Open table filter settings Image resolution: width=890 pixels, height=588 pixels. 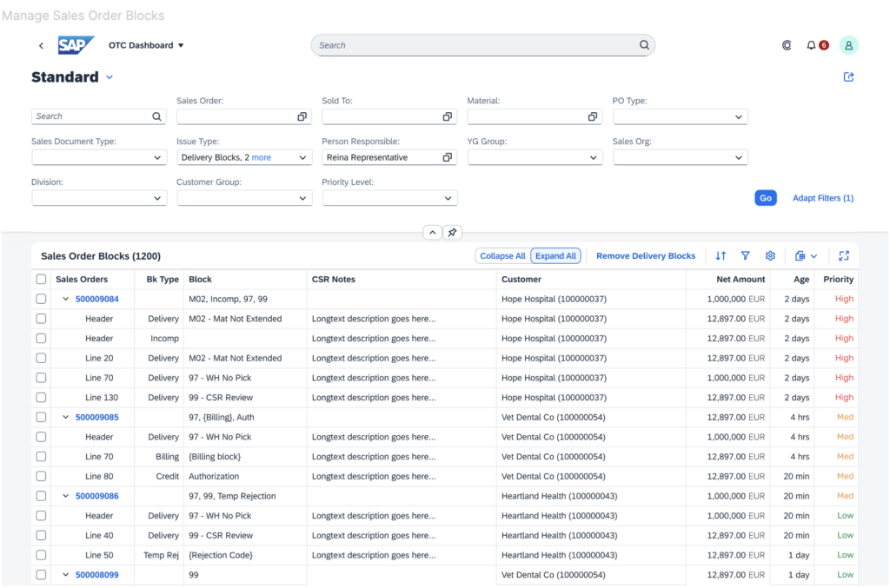(x=745, y=255)
